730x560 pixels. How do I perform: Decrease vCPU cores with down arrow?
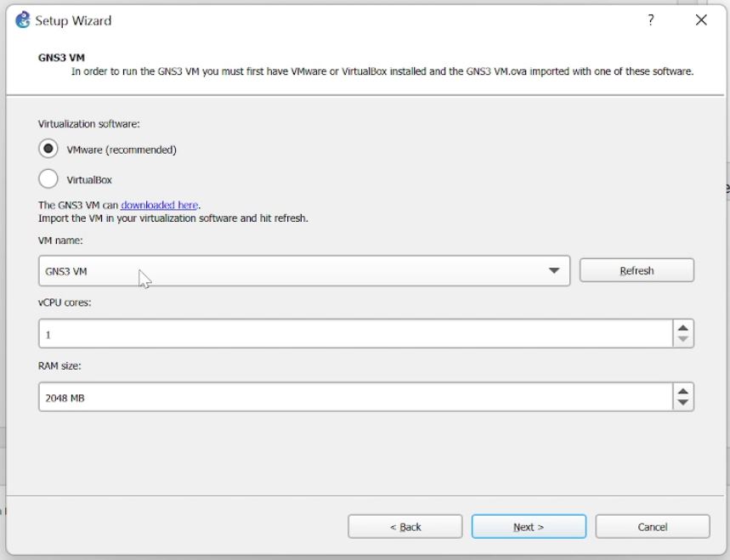pyautogui.click(x=683, y=339)
